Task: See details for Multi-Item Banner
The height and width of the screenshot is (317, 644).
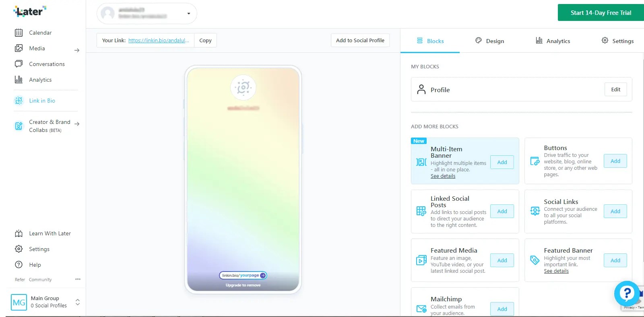Action: (443, 176)
